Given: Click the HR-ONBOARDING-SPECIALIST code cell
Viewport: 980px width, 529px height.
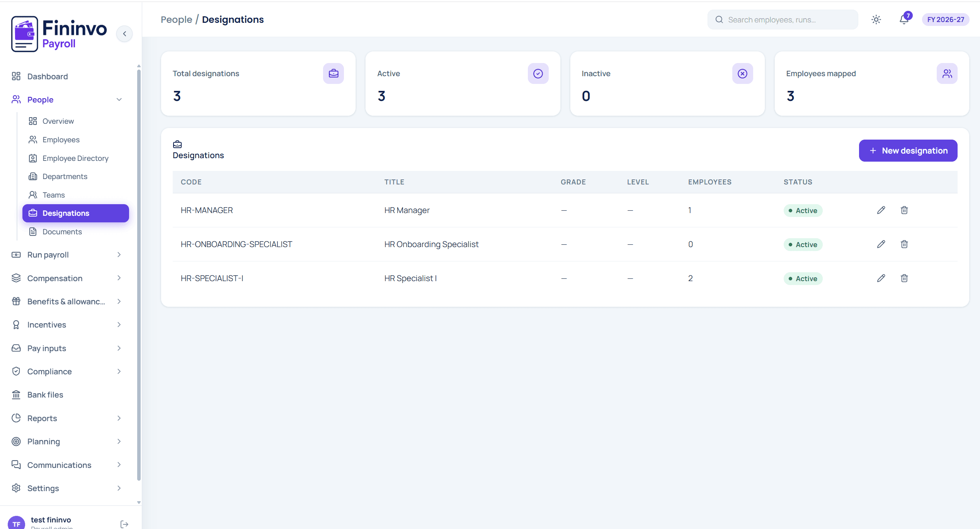Looking at the screenshot, I should pos(236,244).
